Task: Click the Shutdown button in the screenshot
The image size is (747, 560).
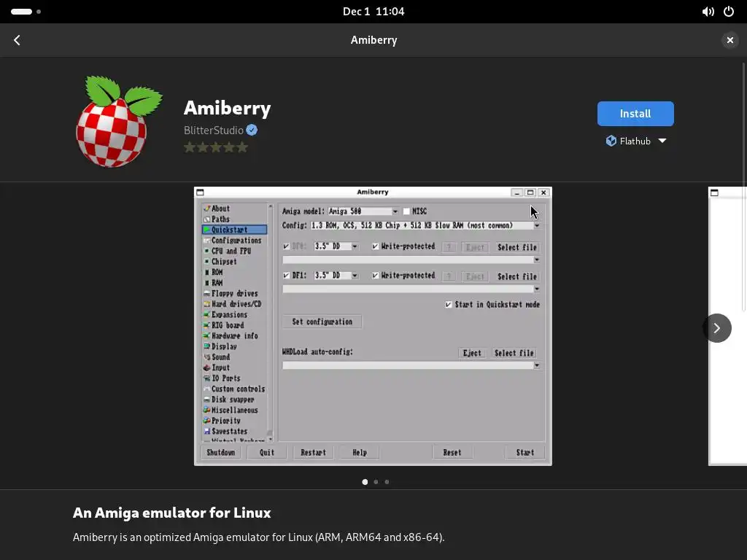Action: click(x=220, y=452)
